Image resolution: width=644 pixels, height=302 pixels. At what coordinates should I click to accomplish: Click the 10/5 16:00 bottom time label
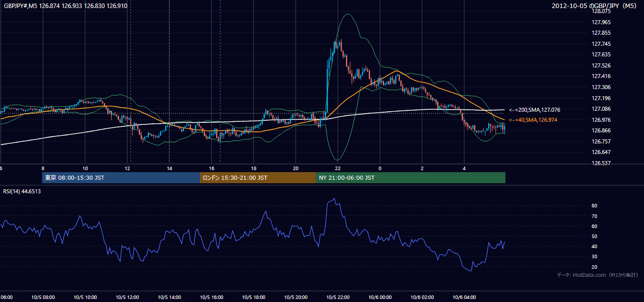[x=212, y=297]
